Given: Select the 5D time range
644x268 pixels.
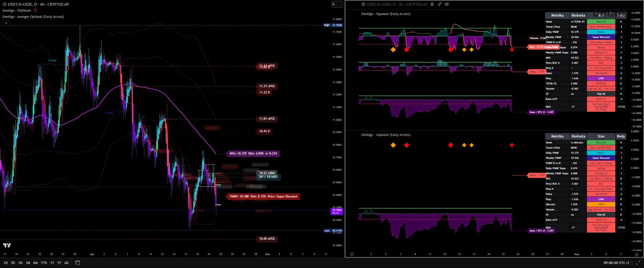Looking at the screenshot, I should (x=13, y=263).
